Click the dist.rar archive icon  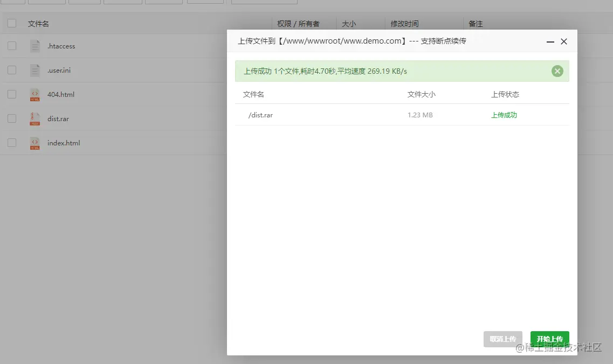[35, 118]
